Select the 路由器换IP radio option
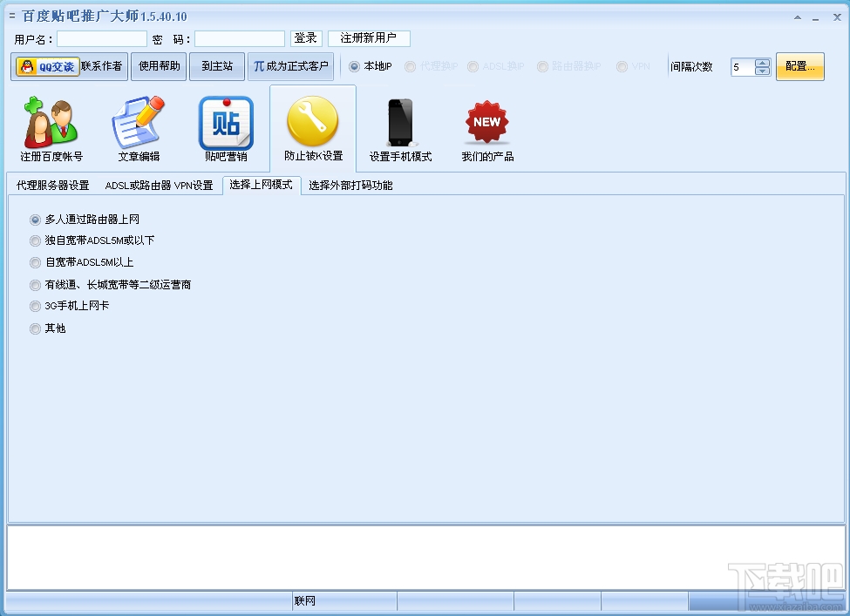 coord(542,66)
